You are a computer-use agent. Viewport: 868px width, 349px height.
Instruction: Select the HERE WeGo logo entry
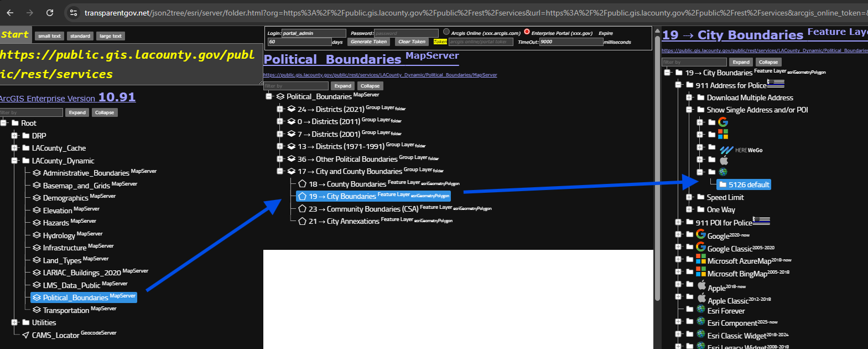[x=740, y=150]
